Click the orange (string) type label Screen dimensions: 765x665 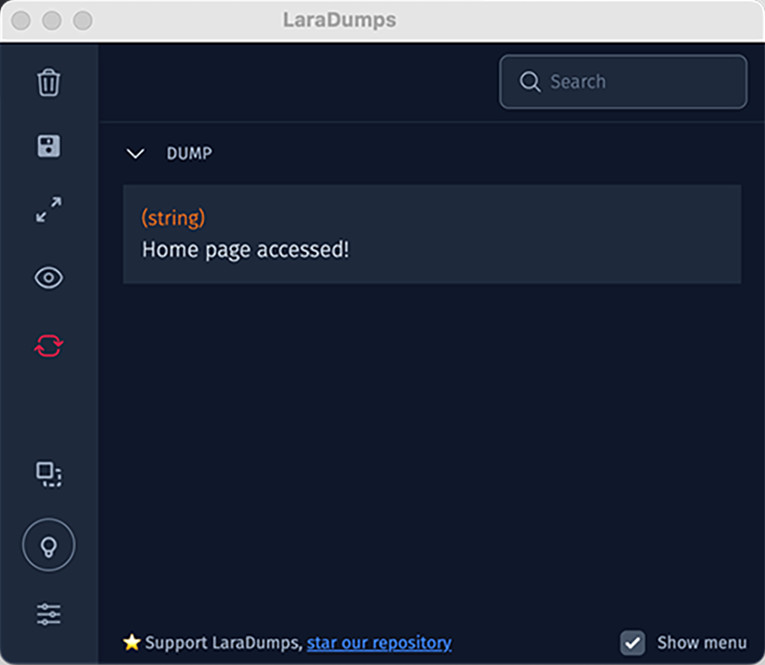(x=173, y=218)
